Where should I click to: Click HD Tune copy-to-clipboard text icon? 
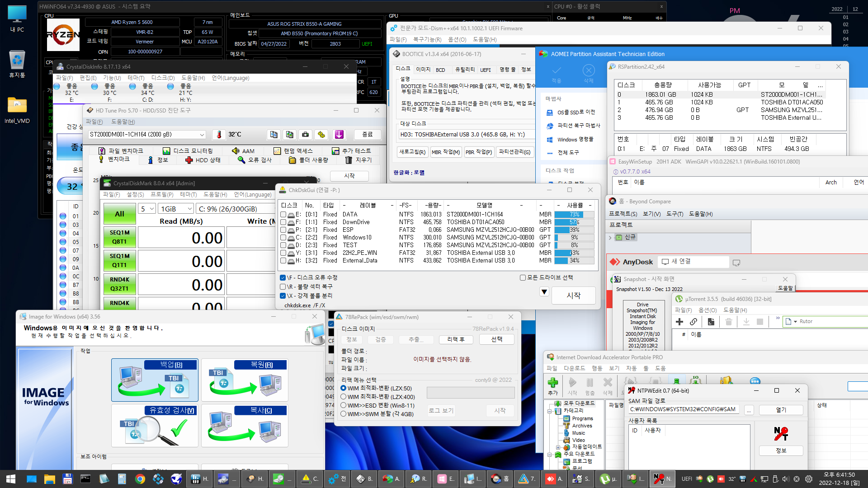pos(274,135)
